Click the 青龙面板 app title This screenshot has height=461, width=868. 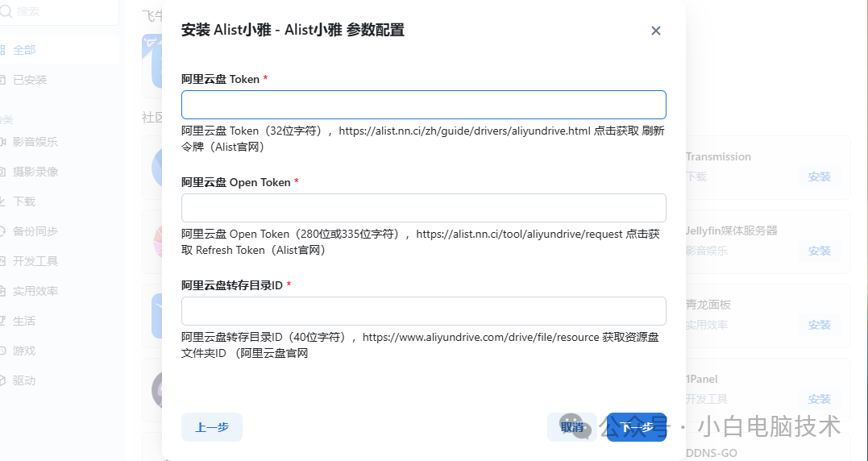pyautogui.click(x=708, y=305)
